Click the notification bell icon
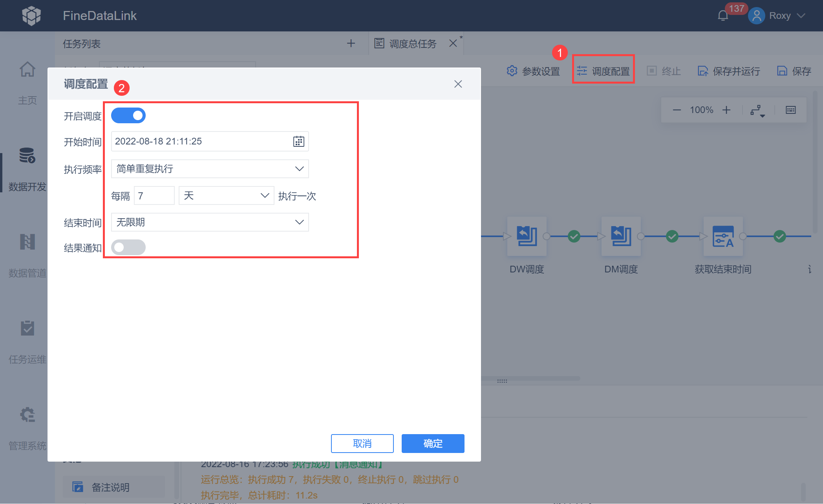 (722, 16)
